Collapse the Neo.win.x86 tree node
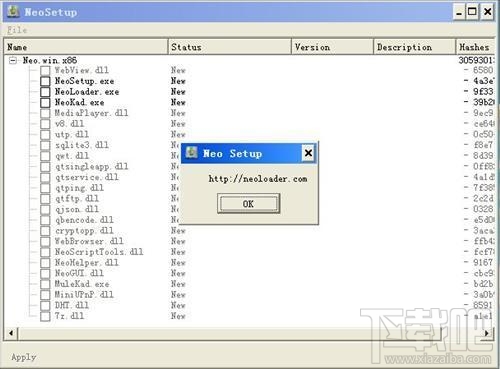This screenshot has height=369, width=500. [13, 60]
